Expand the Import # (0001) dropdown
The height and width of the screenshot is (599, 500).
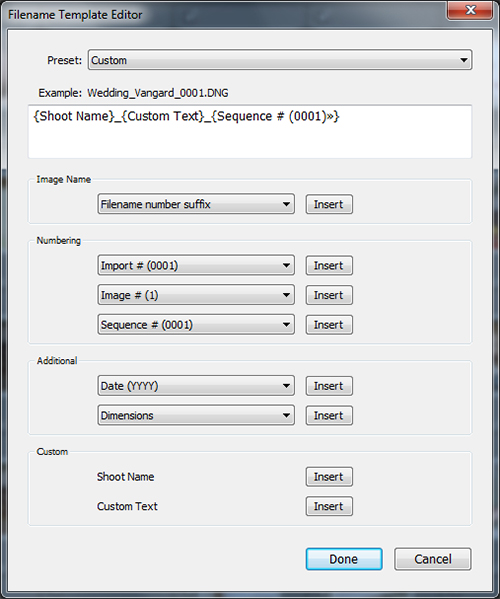[196, 266]
